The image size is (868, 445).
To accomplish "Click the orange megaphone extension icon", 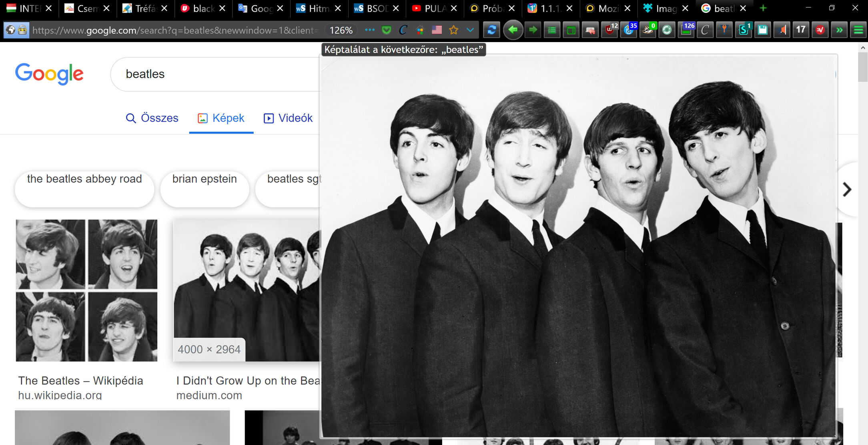I will coord(782,30).
